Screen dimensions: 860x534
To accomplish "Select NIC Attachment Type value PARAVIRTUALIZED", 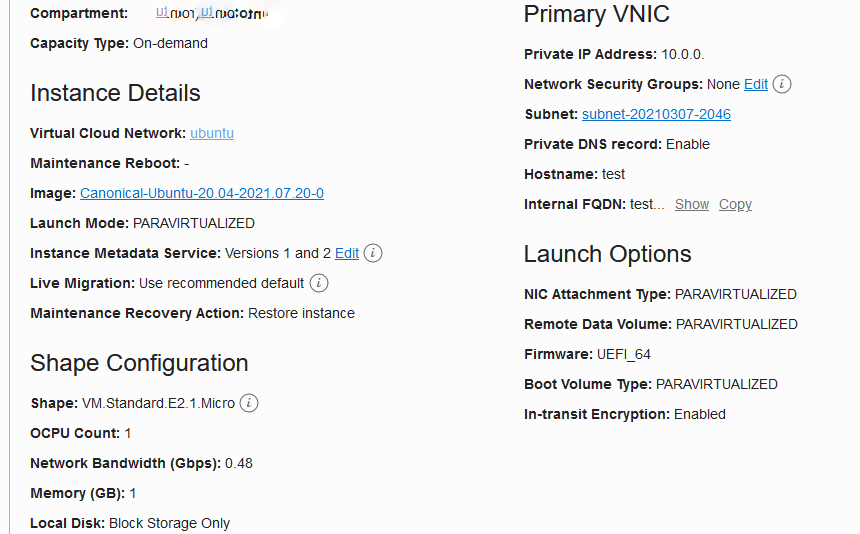I will tap(735, 294).
